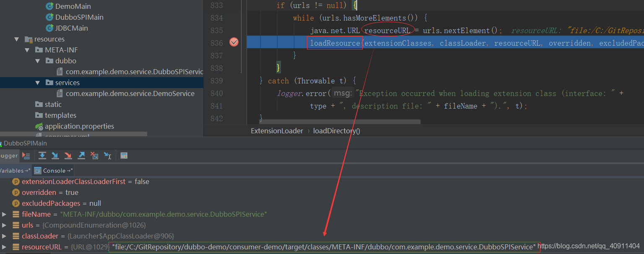This screenshot has height=254, width=644.
Task: Click the overridden parameter icon
Action: click(x=16, y=192)
